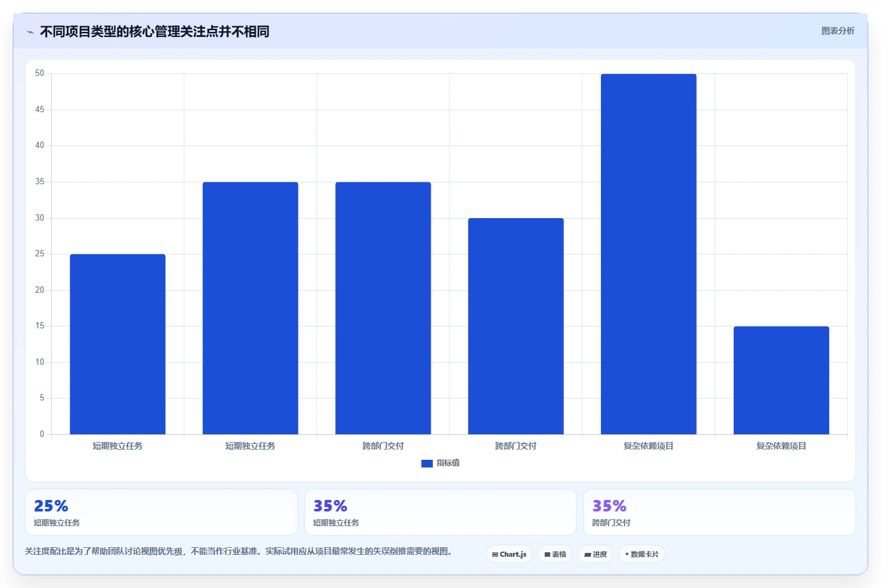
Task: Click the y-axis value 0
Action: (x=42, y=434)
